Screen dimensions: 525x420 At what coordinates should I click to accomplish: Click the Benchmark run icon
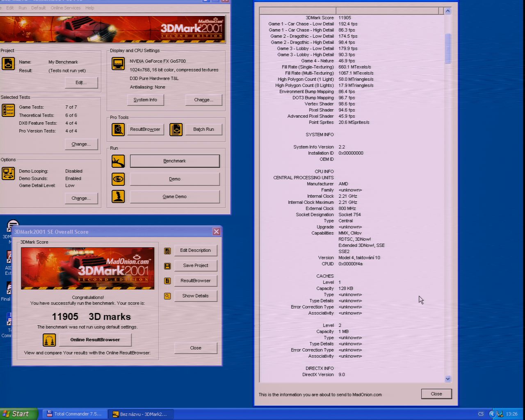point(118,161)
